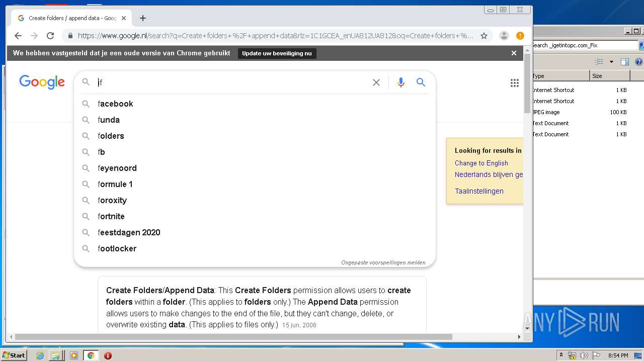Choose folders suggestion

[x=255, y=136]
